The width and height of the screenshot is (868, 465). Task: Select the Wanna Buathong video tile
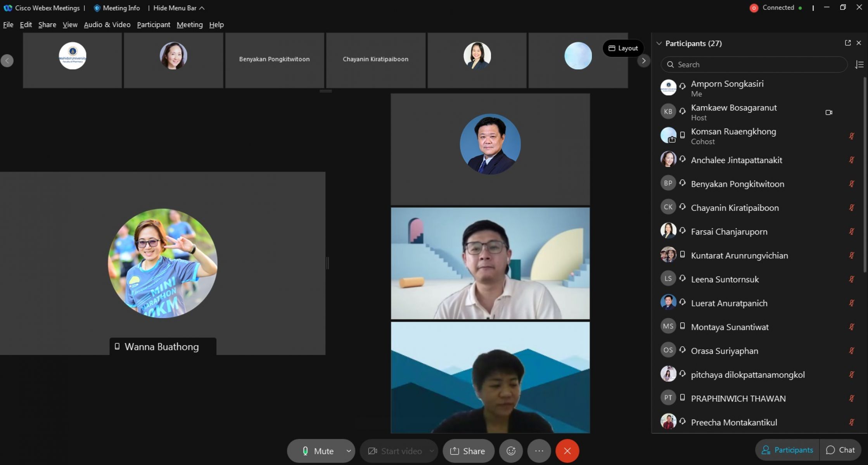point(163,263)
